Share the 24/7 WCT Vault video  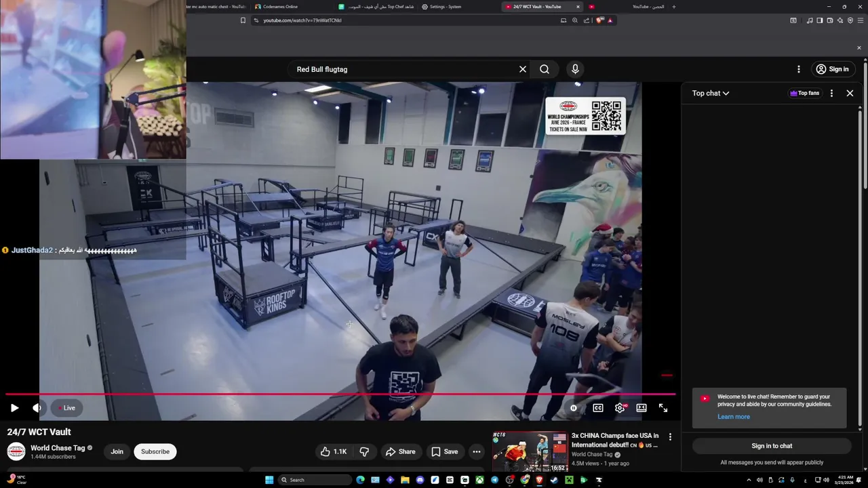tap(400, 451)
